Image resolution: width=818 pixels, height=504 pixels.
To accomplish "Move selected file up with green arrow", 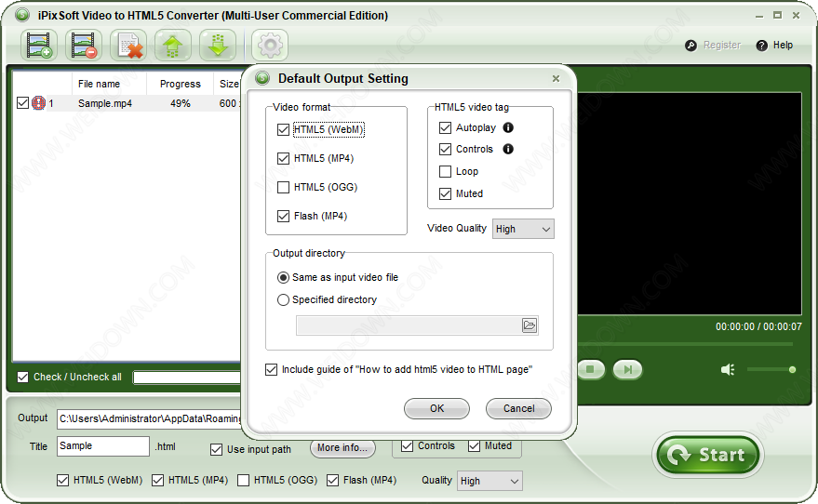I will [173, 46].
